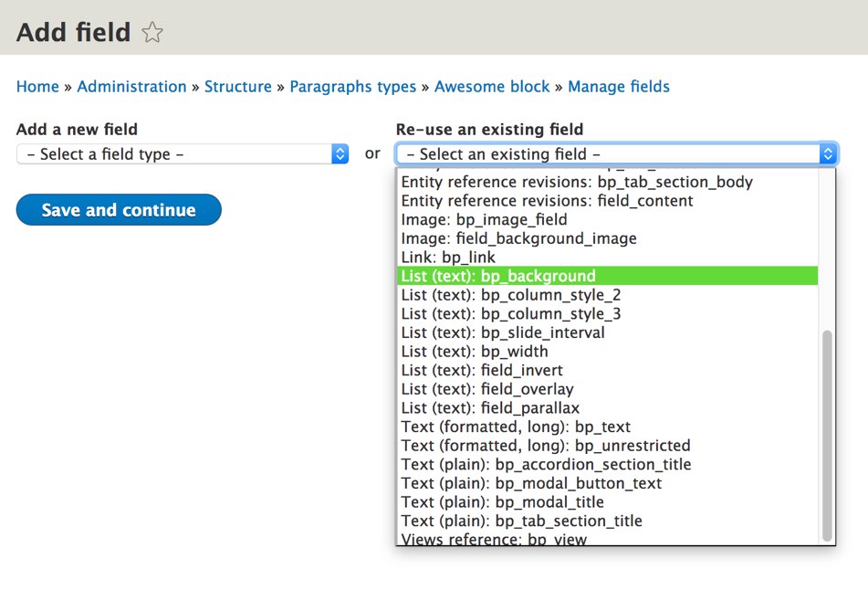Go back to Manage fields
The height and width of the screenshot is (590, 868).
click(618, 87)
